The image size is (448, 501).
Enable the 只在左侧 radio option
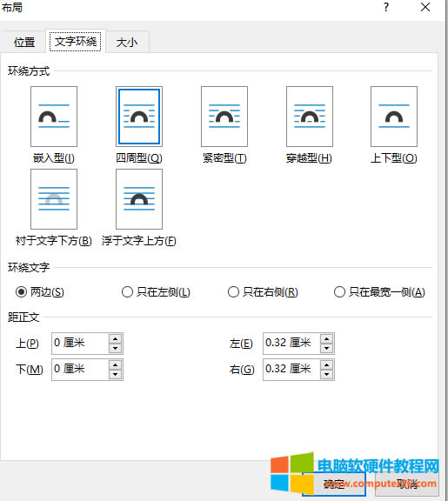(x=127, y=291)
